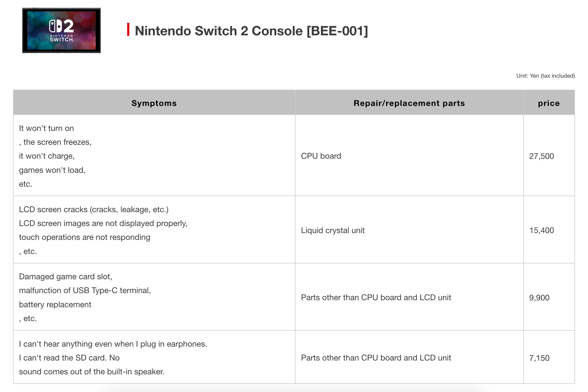This screenshot has height=392, width=588.
Task: Click the Nintendo Switch 2 Console heading
Action: pyautogui.click(x=251, y=31)
